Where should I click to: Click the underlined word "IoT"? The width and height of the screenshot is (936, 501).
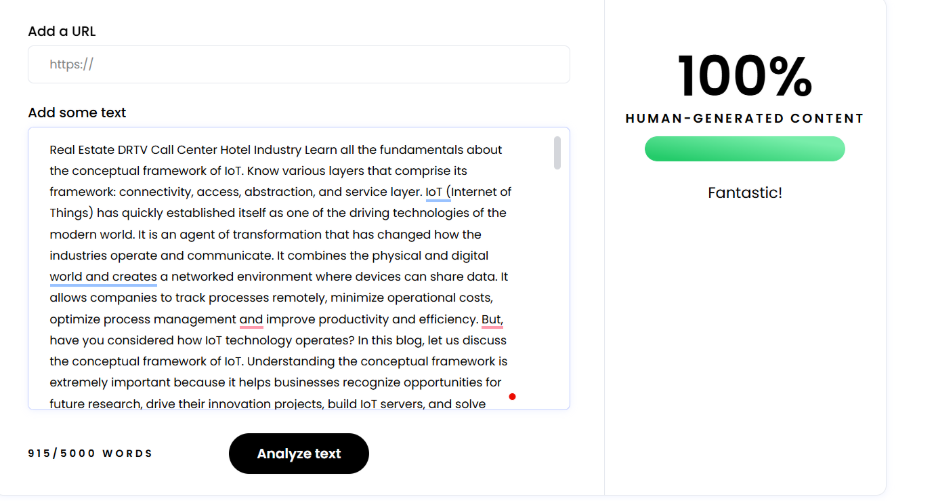coord(434,192)
